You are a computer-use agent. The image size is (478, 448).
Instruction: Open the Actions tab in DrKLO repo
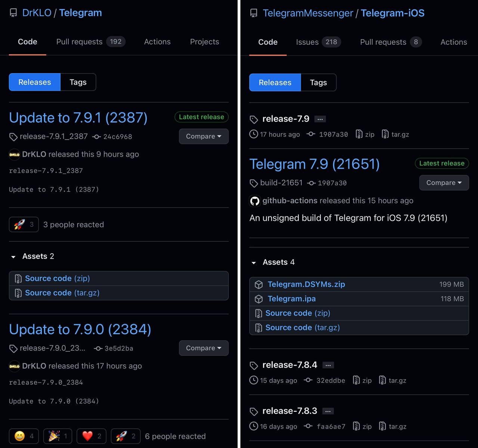pos(157,42)
